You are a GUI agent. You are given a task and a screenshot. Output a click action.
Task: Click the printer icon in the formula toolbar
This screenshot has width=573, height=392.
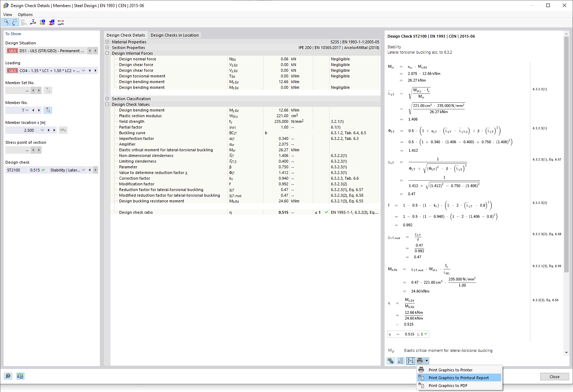point(420,361)
